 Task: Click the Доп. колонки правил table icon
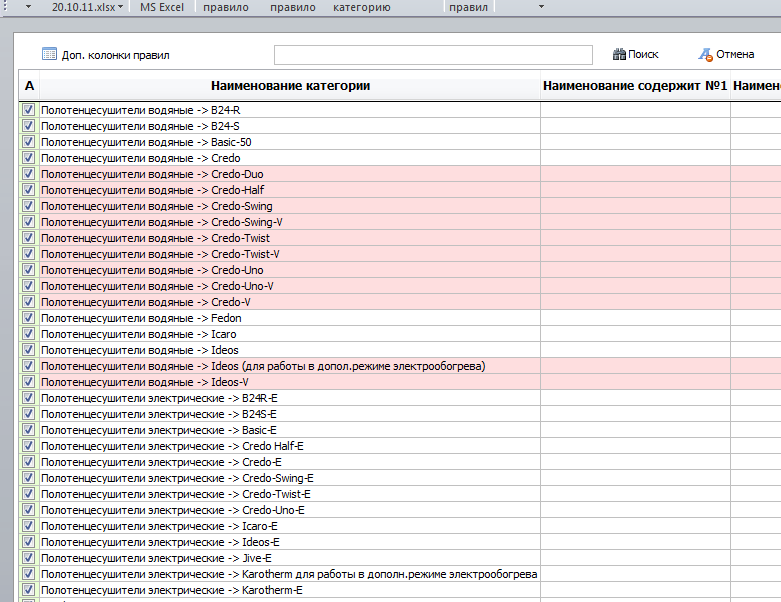tap(49, 54)
